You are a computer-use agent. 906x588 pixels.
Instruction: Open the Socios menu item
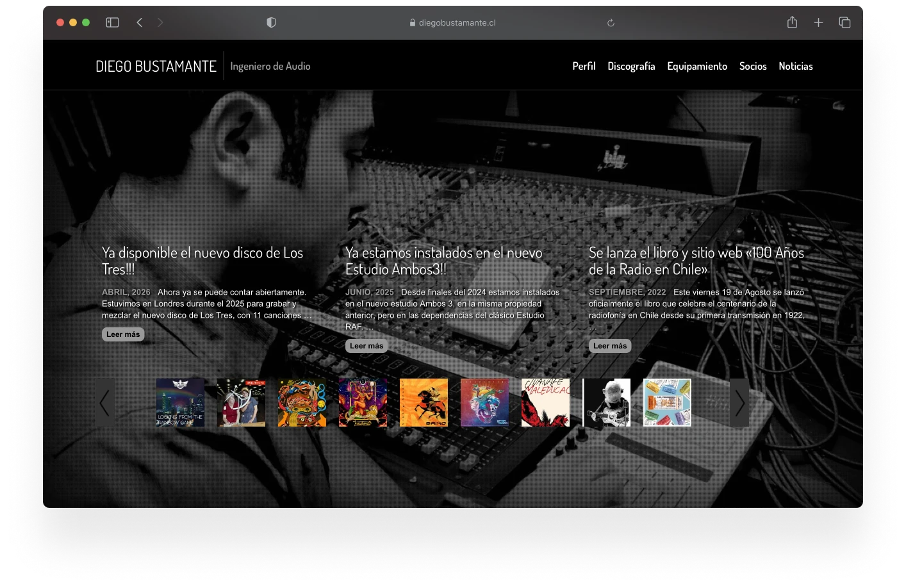tap(753, 66)
